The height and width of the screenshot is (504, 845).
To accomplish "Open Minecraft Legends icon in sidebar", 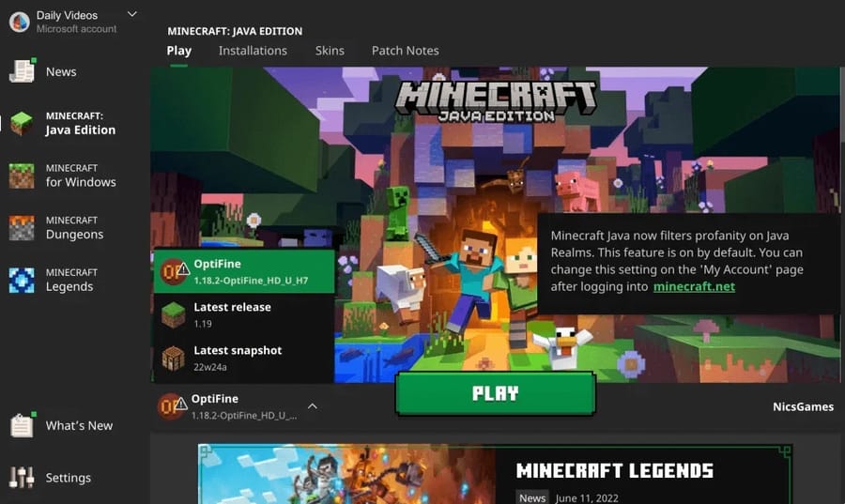I will coord(22,280).
